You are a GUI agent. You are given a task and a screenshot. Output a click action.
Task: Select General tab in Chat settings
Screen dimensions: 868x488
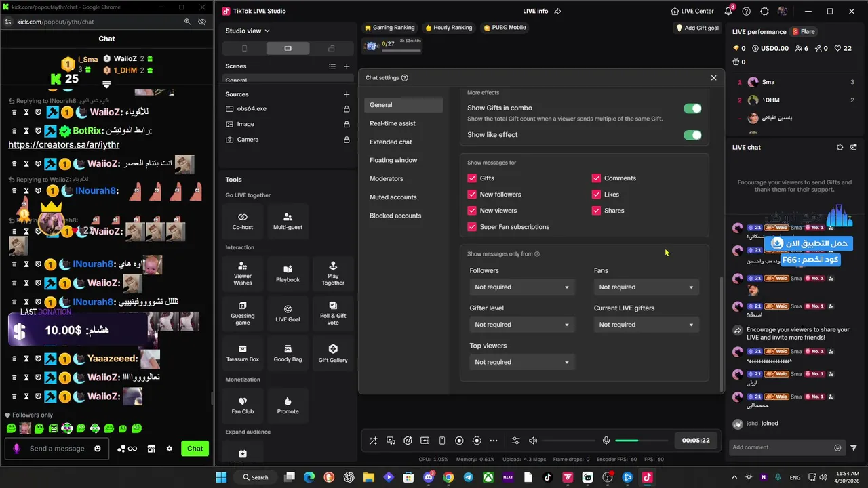pos(403,105)
